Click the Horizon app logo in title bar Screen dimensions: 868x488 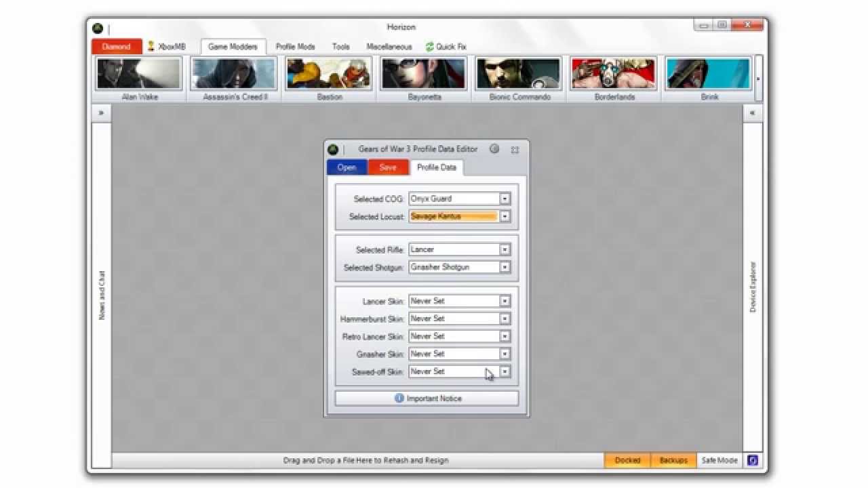click(98, 28)
